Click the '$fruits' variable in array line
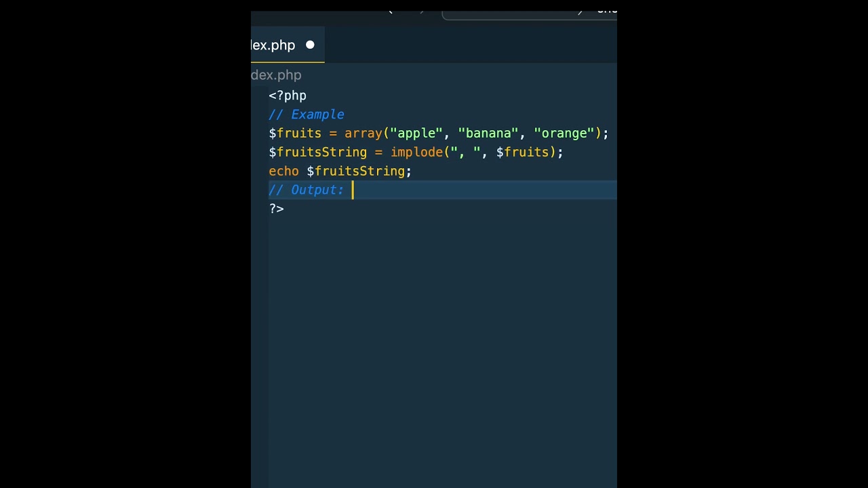Viewport: 868px width, 488px height. [295, 134]
